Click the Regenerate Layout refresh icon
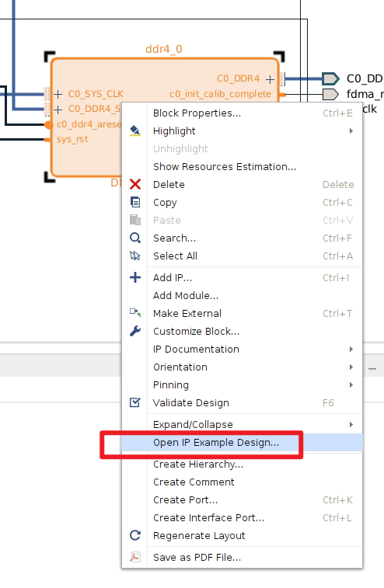The height and width of the screenshot is (588, 384). tap(135, 535)
